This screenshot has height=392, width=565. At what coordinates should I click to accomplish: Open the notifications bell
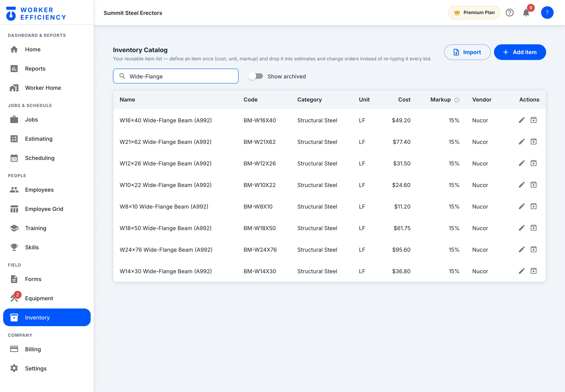point(526,13)
